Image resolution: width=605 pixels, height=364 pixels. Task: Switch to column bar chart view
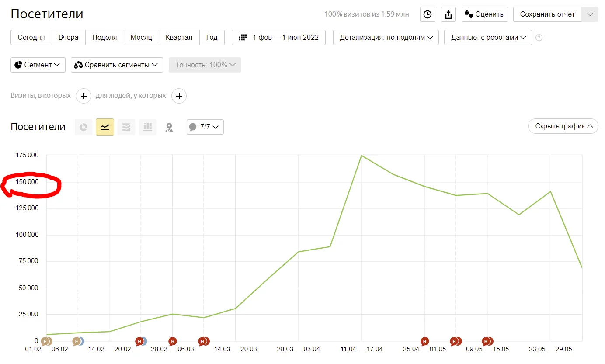point(148,127)
